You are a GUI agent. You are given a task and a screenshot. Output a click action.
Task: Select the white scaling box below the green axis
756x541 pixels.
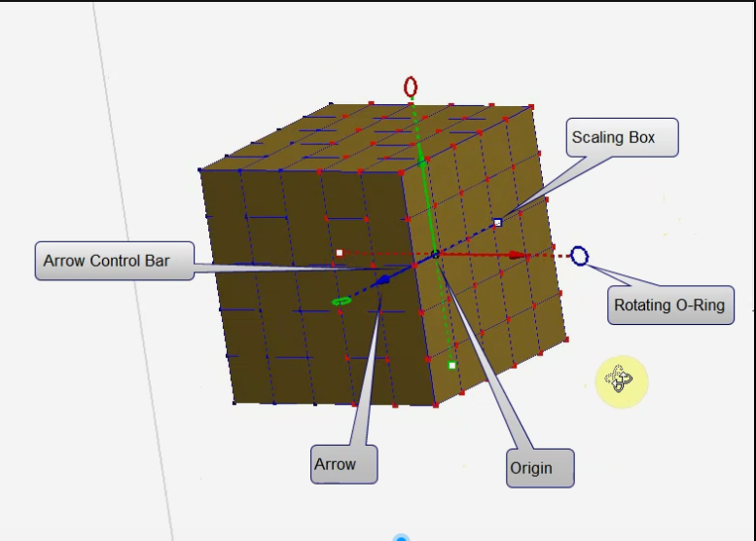tap(451, 365)
